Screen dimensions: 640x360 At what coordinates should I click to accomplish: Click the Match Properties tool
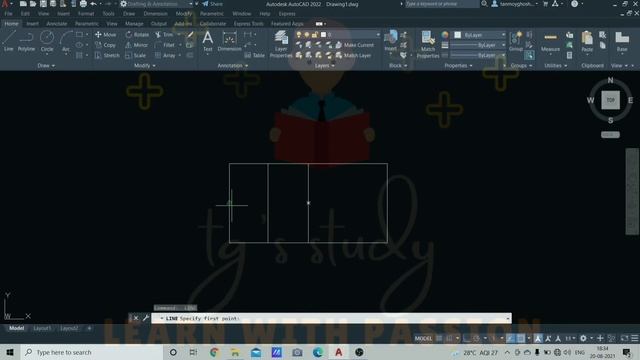pyautogui.click(x=428, y=44)
